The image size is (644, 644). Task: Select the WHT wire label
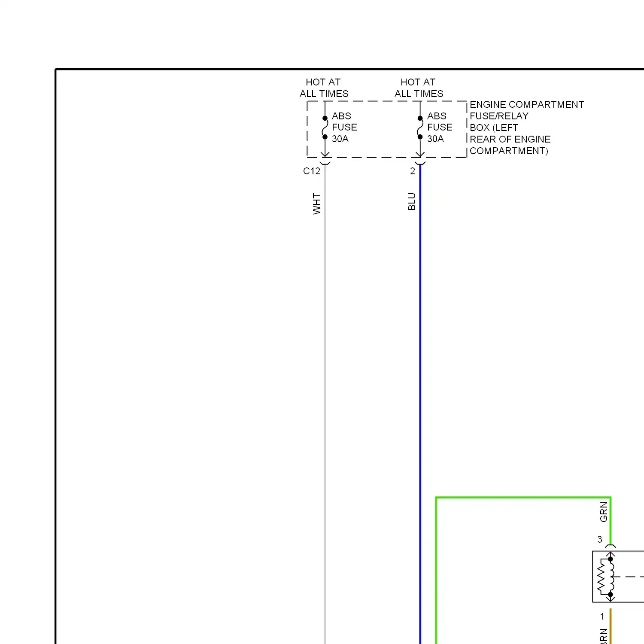click(x=316, y=204)
